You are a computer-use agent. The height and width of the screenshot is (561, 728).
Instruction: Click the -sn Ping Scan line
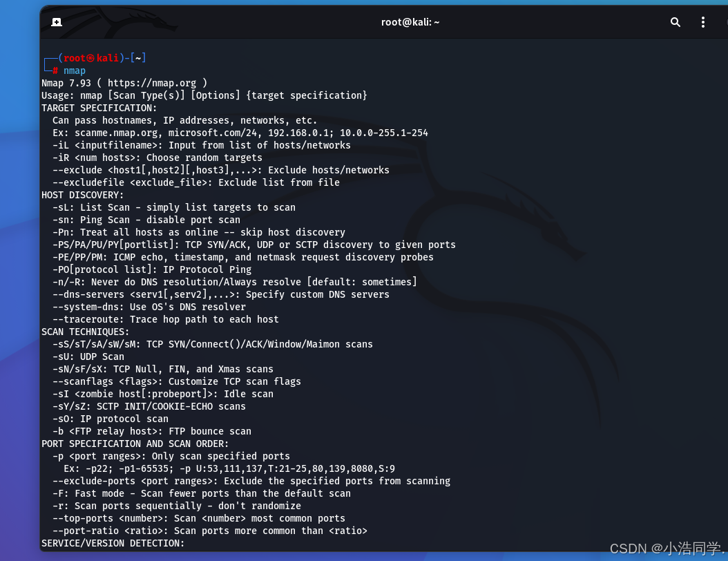(146, 220)
